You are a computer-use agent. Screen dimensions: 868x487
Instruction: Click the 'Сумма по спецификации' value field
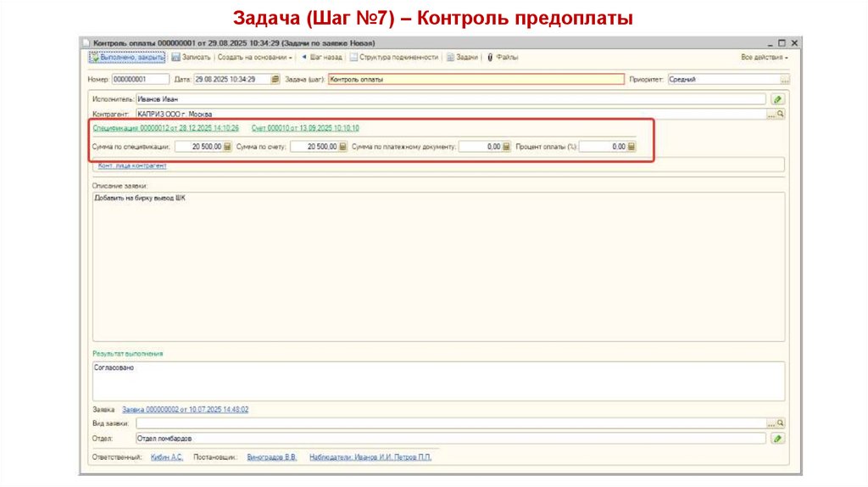pyautogui.click(x=198, y=147)
